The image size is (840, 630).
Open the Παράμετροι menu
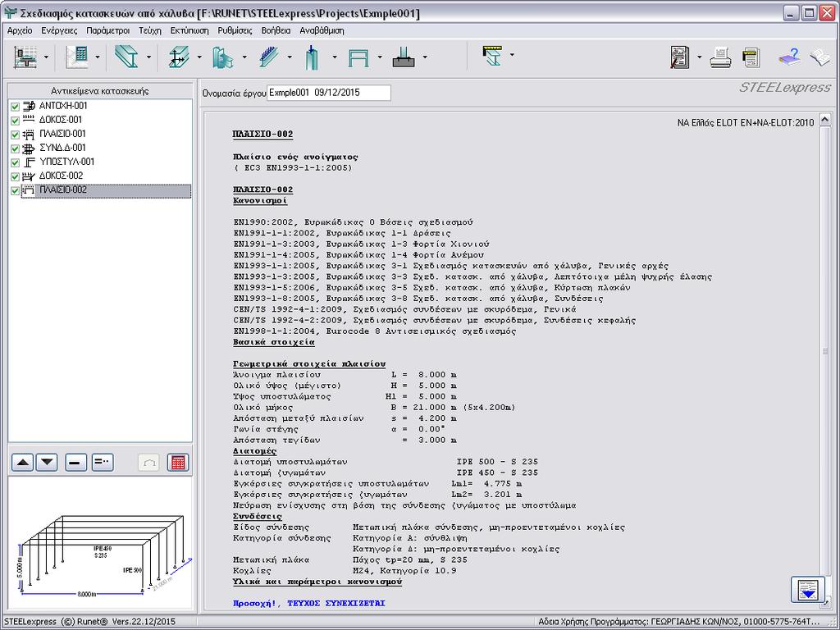(107, 30)
